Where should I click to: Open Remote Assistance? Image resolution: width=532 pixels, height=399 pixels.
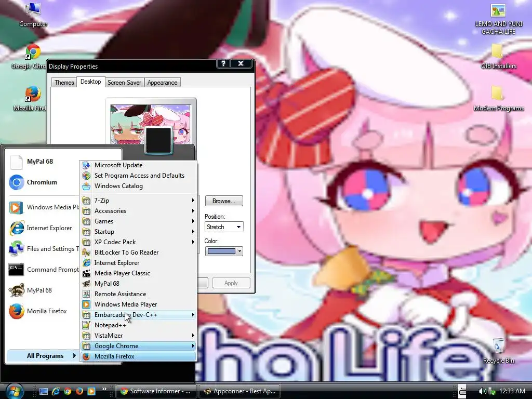tap(138, 294)
